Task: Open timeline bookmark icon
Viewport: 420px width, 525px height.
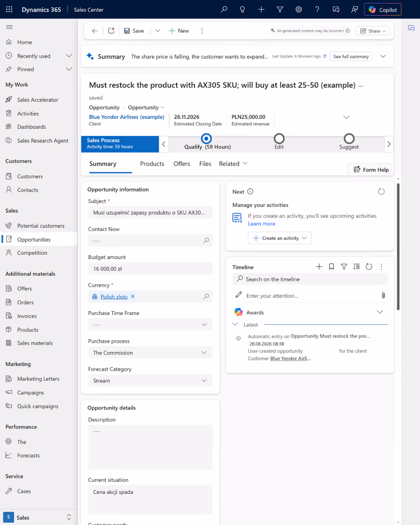Action: pyautogui.click(x=331, y=267)
